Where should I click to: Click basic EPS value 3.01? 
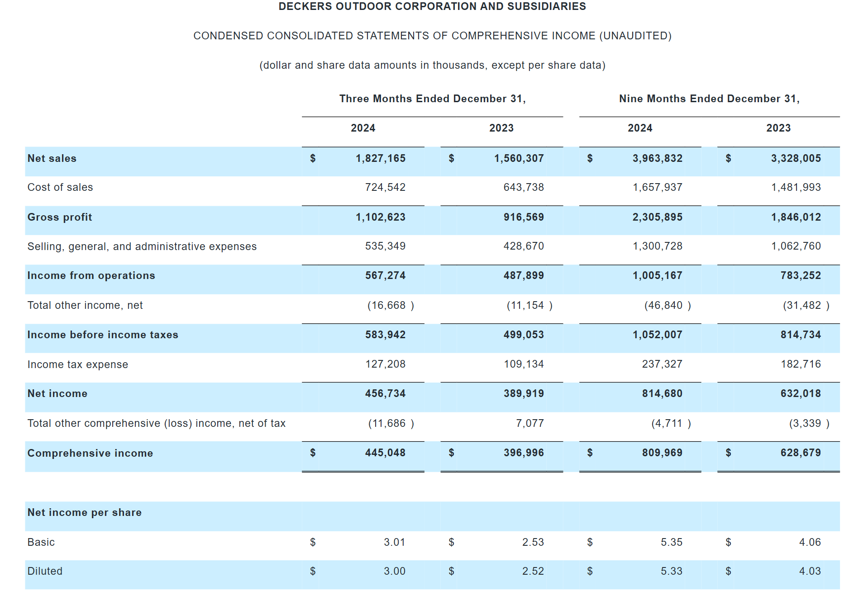(x=395, y=542)
